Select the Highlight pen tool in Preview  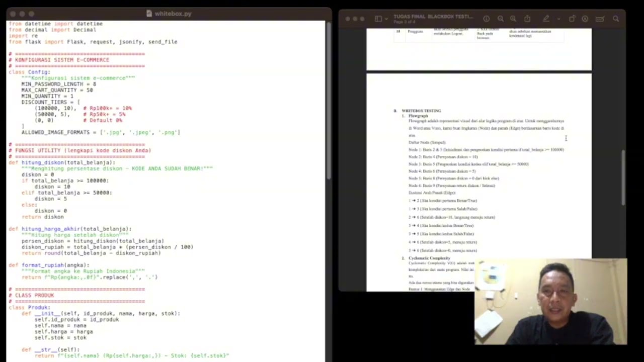click(x=546, y=19)
